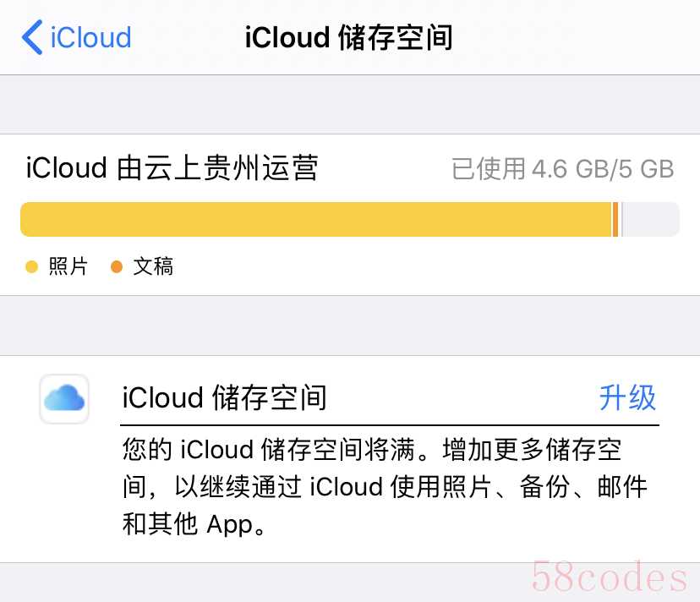Tap the orange documents bar segment
This screenshot has width=700, height=602.
click(x=615, y=219)
